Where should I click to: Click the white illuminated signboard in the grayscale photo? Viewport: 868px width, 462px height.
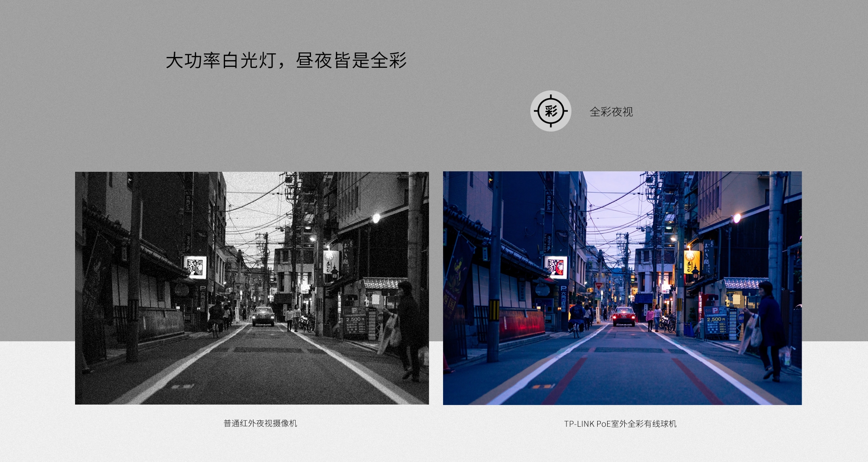195,267
